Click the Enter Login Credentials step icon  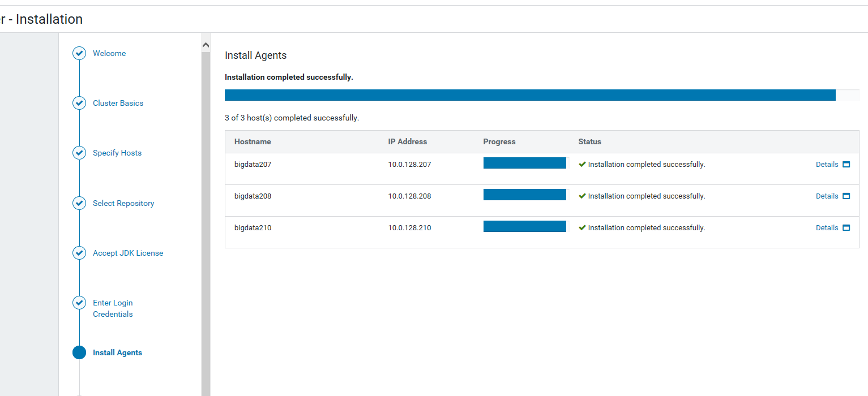79,303
